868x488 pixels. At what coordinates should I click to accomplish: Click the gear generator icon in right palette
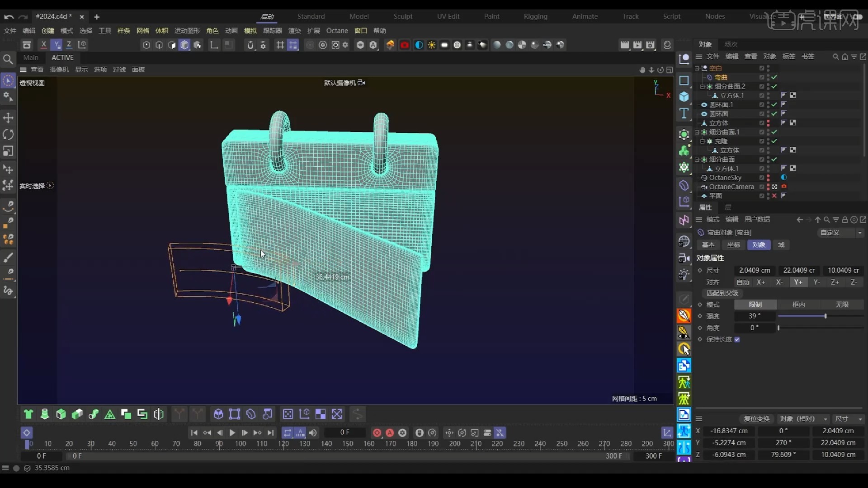(684, 168)
